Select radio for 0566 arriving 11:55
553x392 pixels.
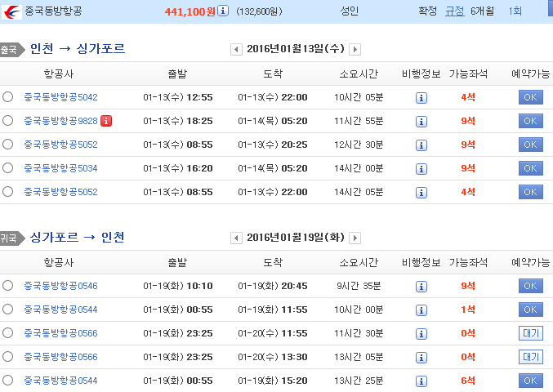pos(7,332)
